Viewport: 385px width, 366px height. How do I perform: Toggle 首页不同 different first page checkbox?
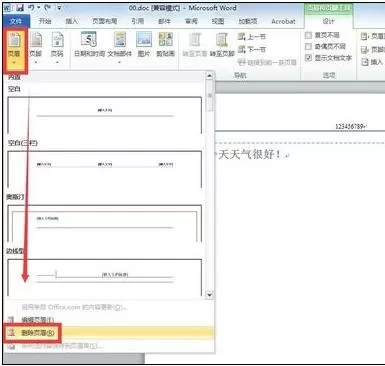[x=309, y=35]
